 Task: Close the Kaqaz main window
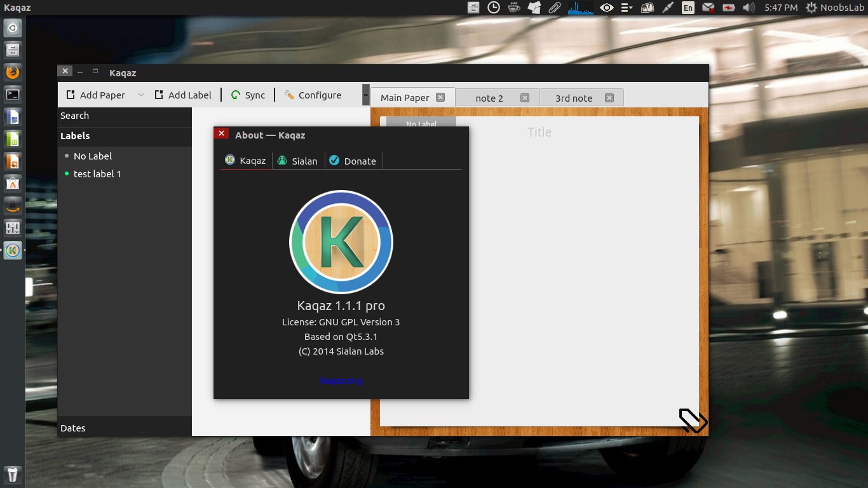pyautogui.click(x=65, y=71)
